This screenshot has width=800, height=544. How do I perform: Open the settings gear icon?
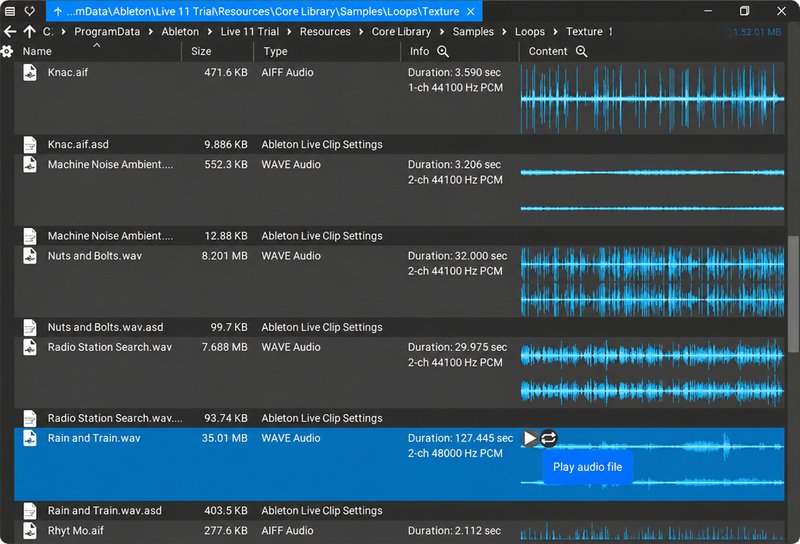(x=7, y=51)
